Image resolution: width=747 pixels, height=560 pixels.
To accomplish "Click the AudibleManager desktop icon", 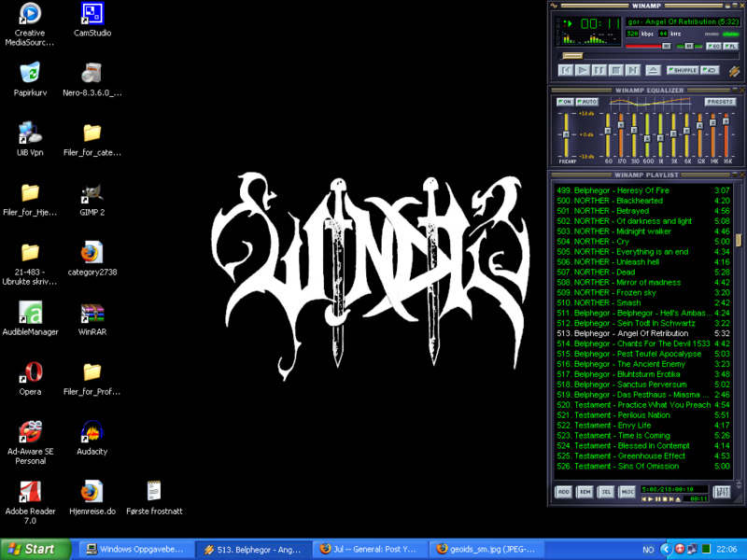I will pos(30,318).
